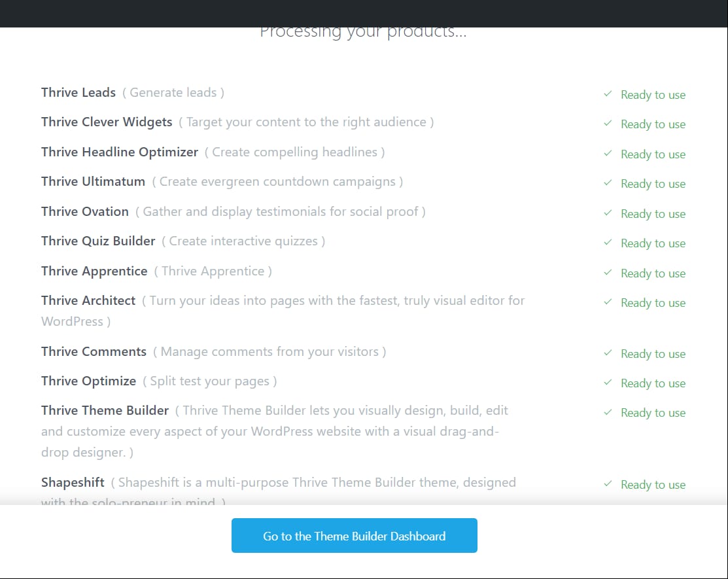The height and width of the screenshot is (579, 728).
Task: Click the check icon beside Thrive Ovation
Action: click(x=607, y=213)
